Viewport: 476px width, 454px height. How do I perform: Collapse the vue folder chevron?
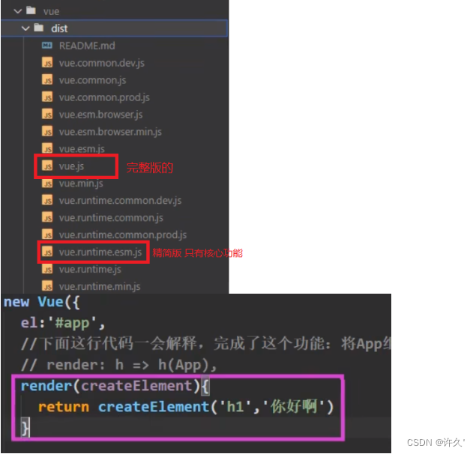[18, 11]
